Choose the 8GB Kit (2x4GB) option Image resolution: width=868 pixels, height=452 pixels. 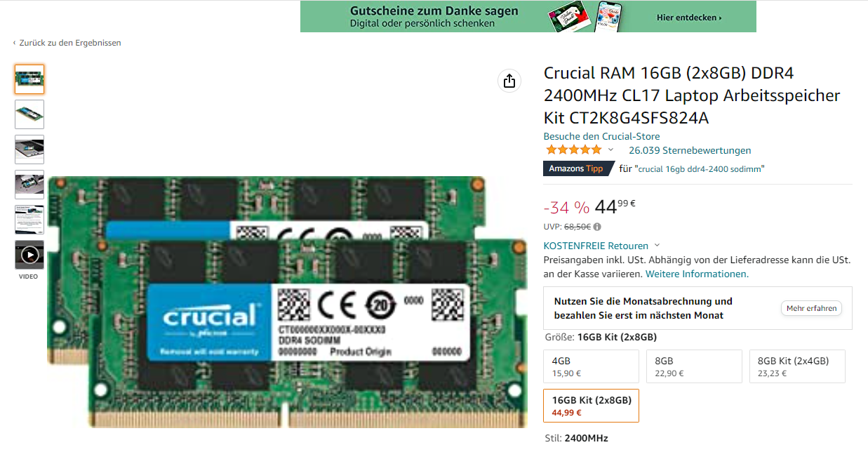coord(797,366)
